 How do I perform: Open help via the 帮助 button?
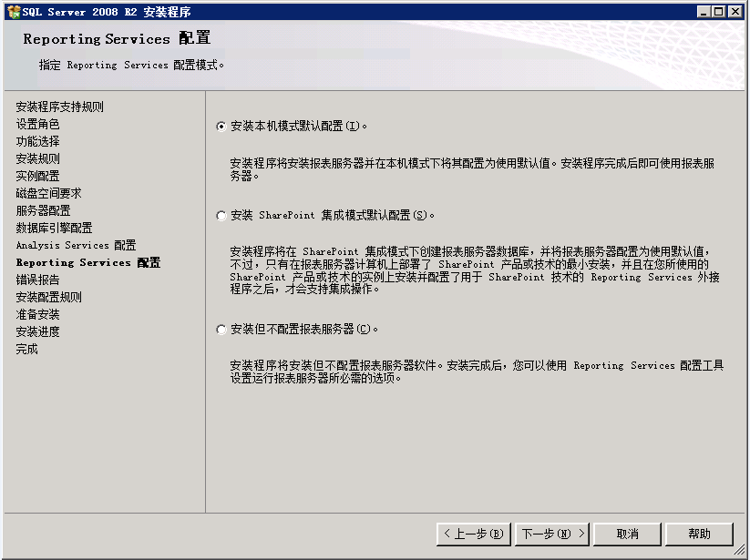point(699,534)
